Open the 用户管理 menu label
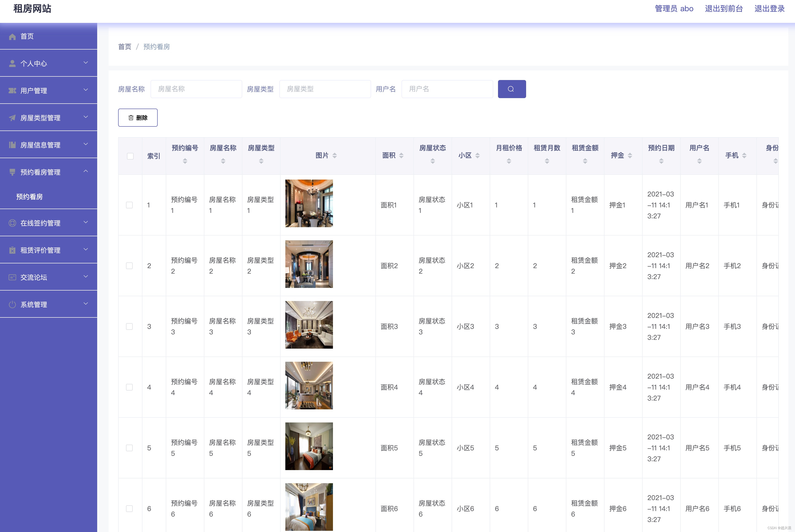Viewport: 795px width, 532px height. 34,90
